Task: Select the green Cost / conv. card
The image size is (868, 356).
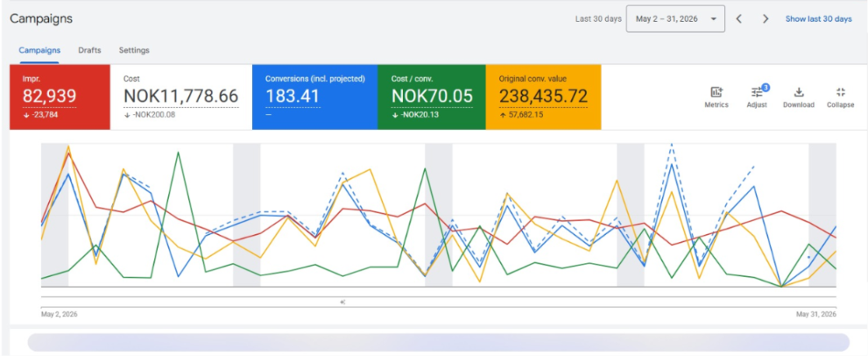Action: click(432, 97)
